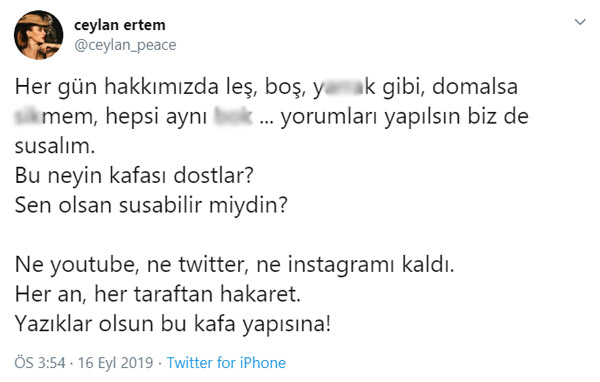Click the word 'twitter' in the tweet body
This screenshot has height=382, width=600.
pos(214,264)
